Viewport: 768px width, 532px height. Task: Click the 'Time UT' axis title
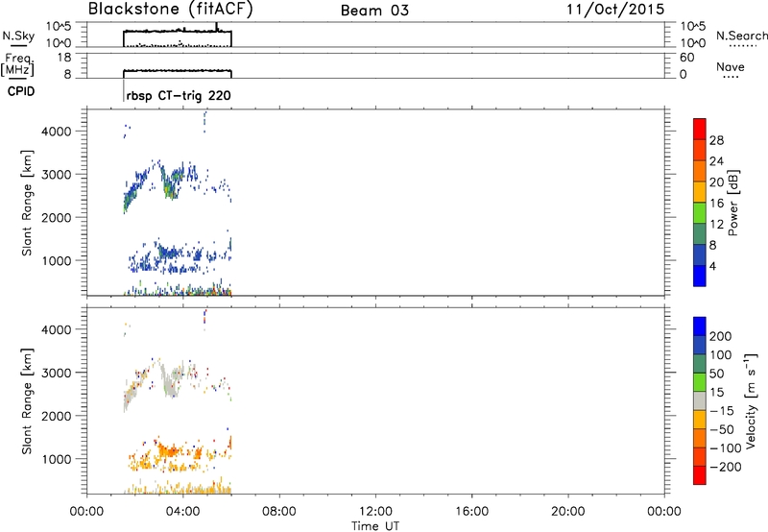(x=375, y=526)
